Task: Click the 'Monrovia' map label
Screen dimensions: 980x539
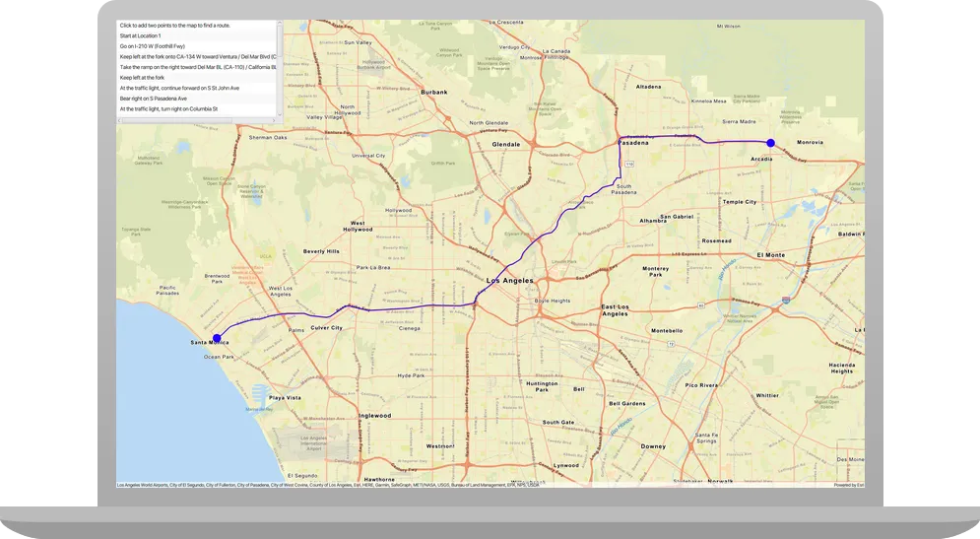Action: [x=810, y=142]
